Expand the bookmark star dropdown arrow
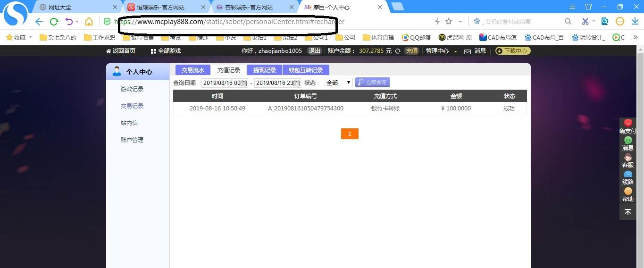Screen dimensions: 644x268 click(x=460, y=22)
